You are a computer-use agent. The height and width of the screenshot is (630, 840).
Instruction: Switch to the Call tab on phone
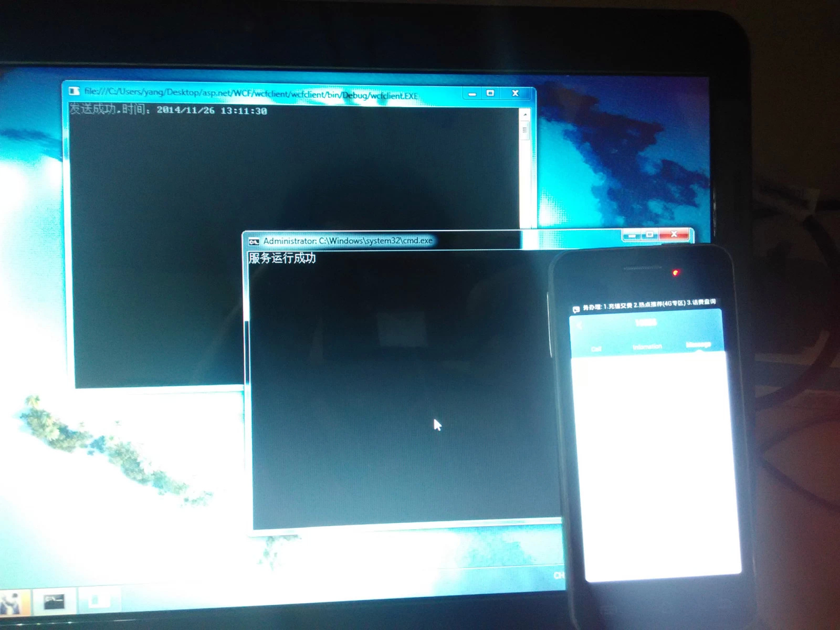(x=596, y=349)
